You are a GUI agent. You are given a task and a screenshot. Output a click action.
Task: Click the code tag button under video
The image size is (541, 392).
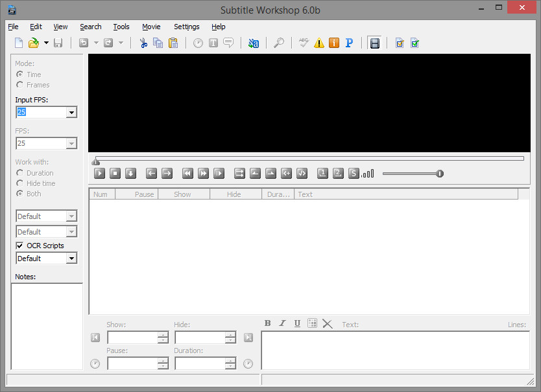pyautogui.click(x=302, y=174)
